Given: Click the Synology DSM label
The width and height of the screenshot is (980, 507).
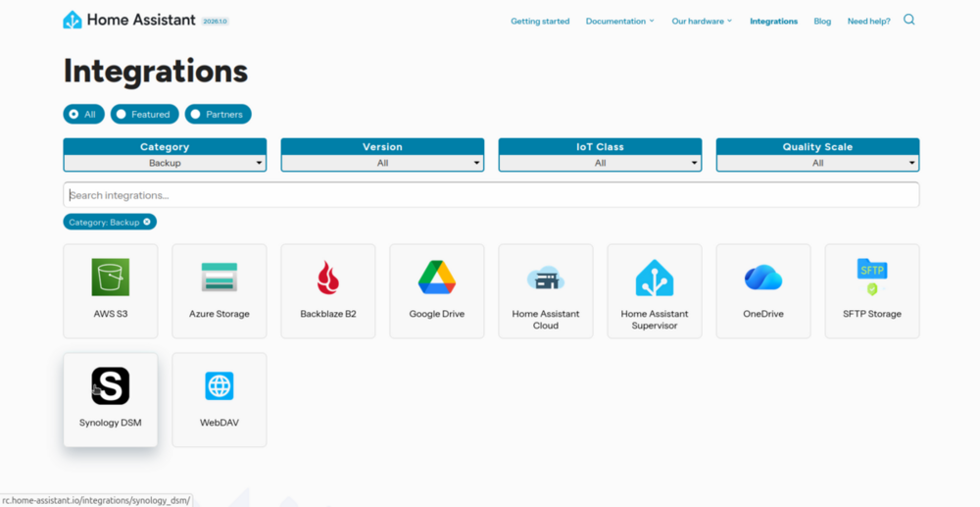Looking at the screenshot, I should point(111,423).
